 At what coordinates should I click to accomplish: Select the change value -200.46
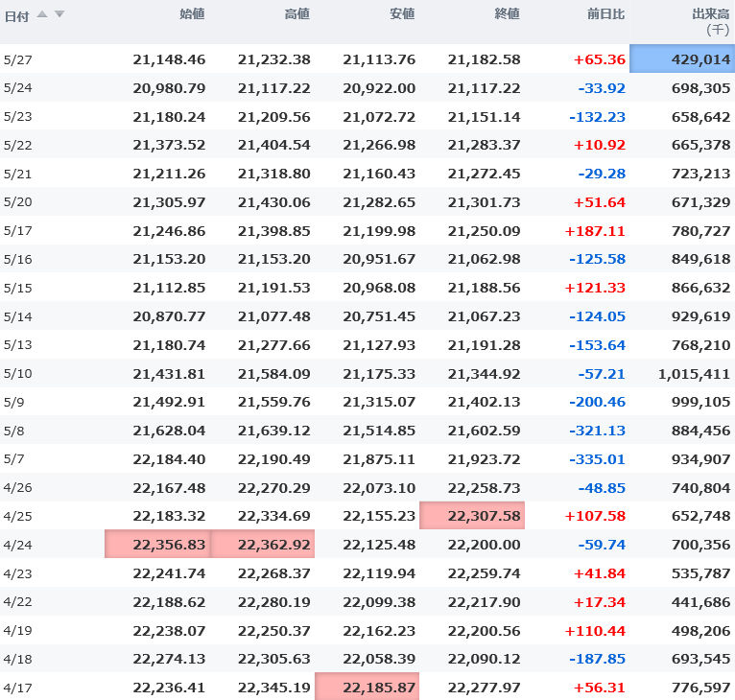[x=597, y=402]
